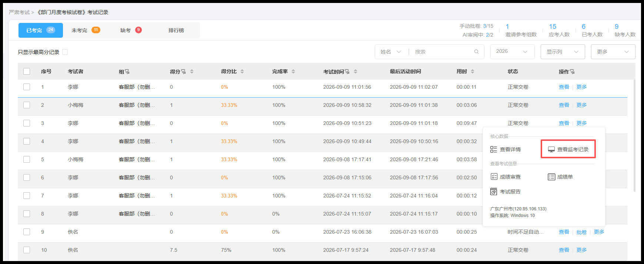Open the filter icon next to 得分 header
Screen dimensions: 644x264
tap(183, 72)
